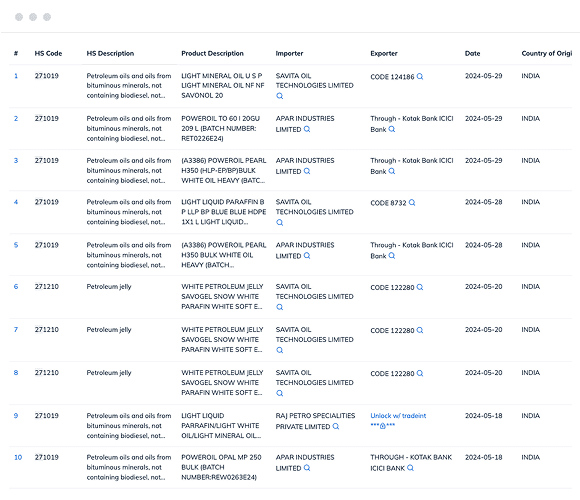Open record number 10 link
This screenshot has width=580, height=500.
[x=18, y=457]
